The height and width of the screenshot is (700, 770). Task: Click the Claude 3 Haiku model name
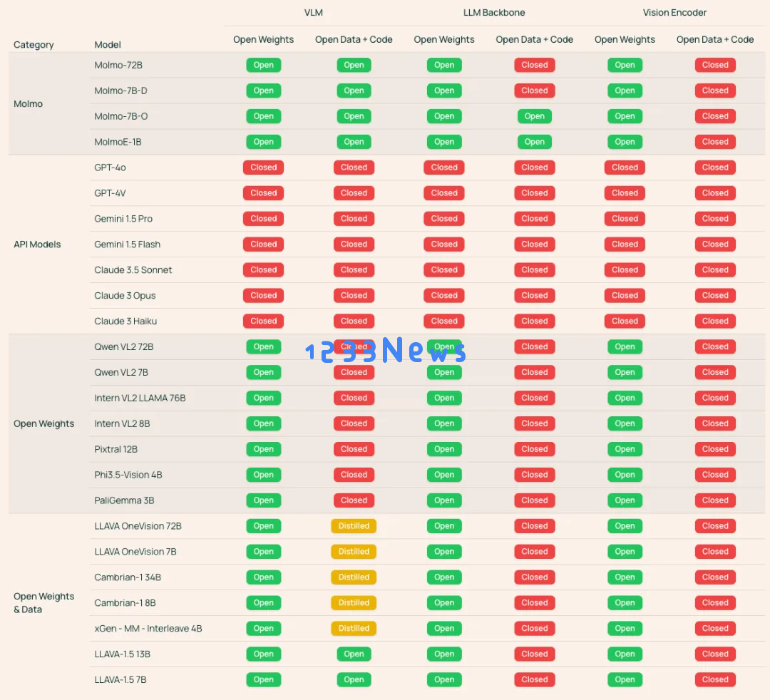(x=125, y=321)
